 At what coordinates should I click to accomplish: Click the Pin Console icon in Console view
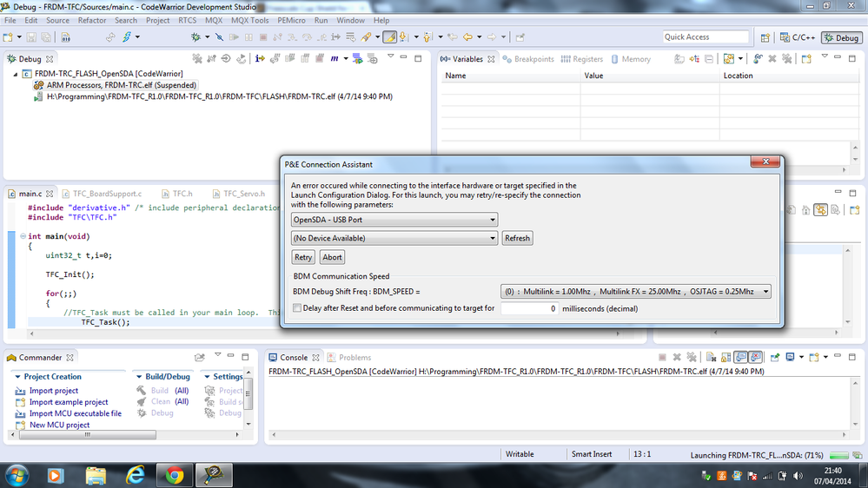(775, 358)
